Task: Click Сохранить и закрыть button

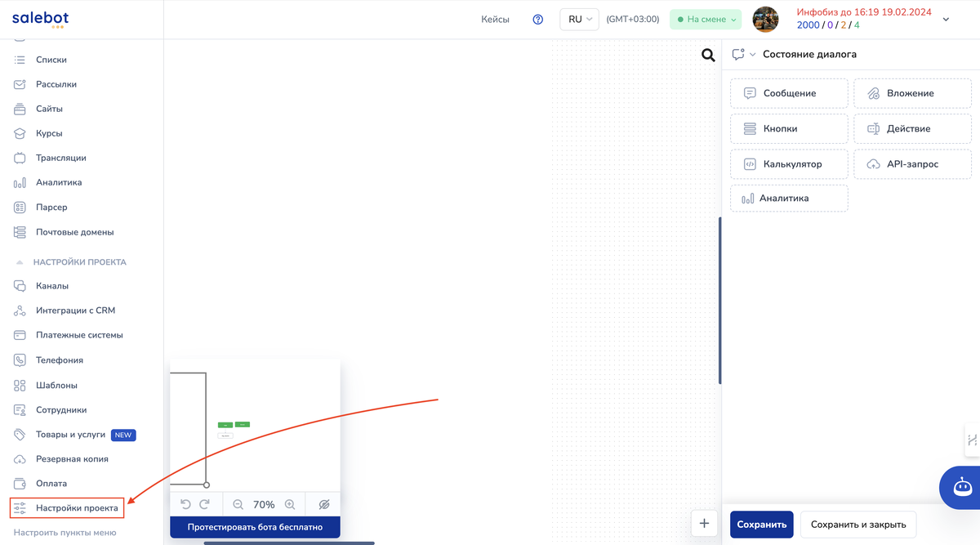Action: tap(858, 525)
